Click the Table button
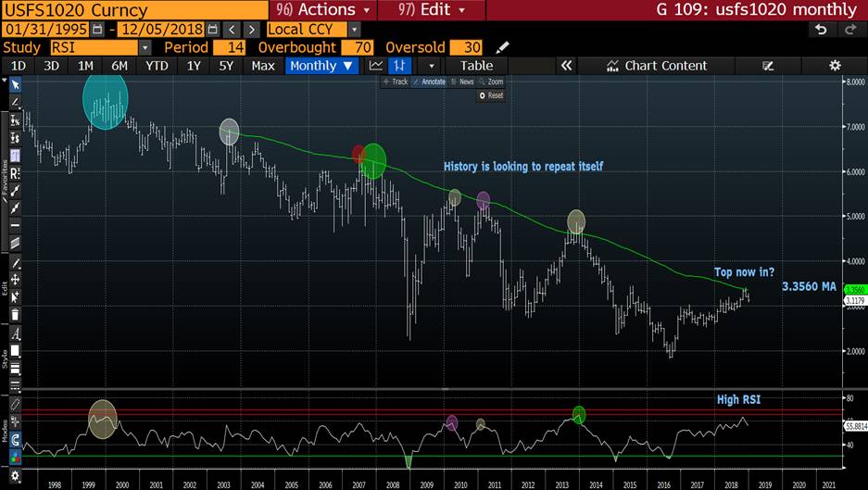This screenshot has height=490, width=868. (x=477, y=66)
